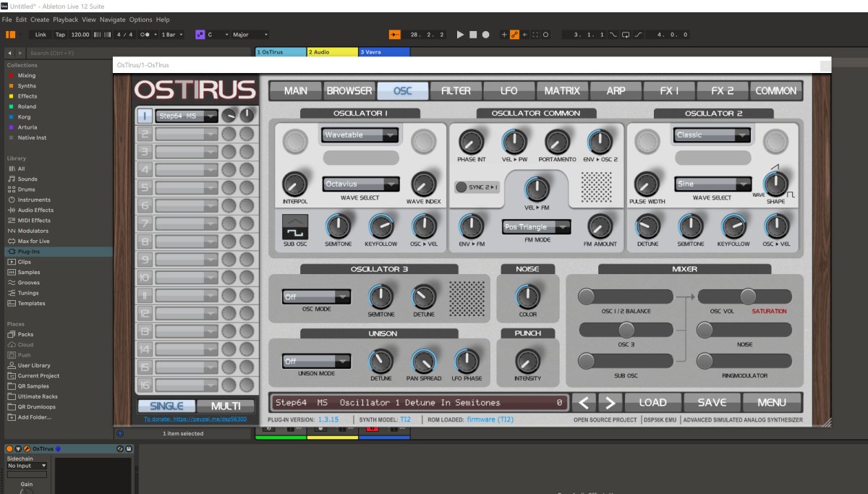The image size is (868, 494).
Task: Open Oscillator 2 Sine wave select dropdown
Action: pyautogui.click(x=712, y=184)
